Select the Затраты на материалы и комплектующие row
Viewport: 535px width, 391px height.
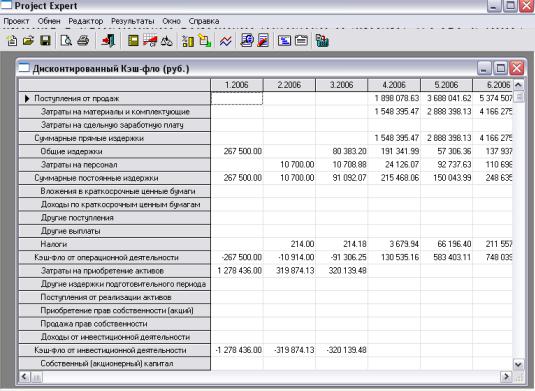[x=115, y=112]
